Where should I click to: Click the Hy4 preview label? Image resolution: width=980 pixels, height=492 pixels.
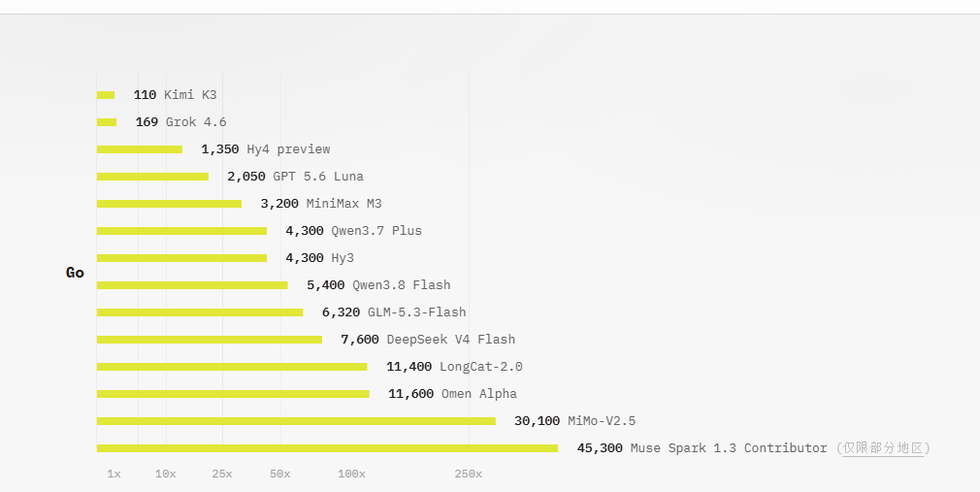[288, 149]
